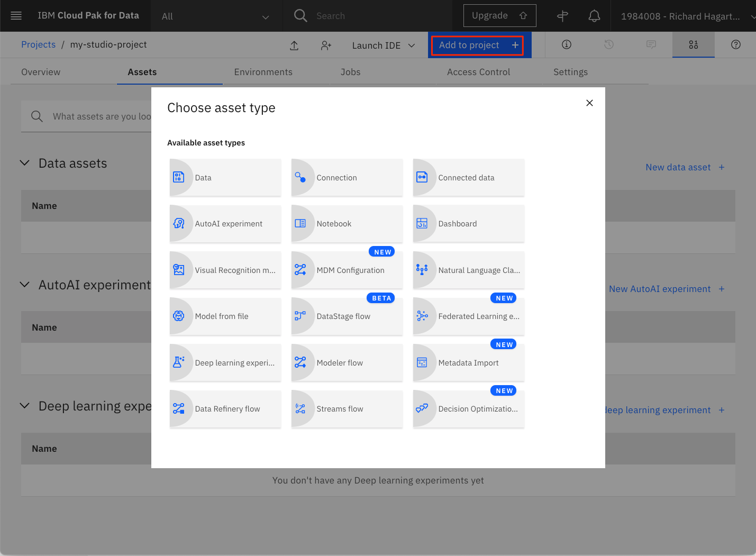Image resolution: width=756 pixels, height=556 pixels.
Task: Click the Upgrade button
Action: [500, 16]
